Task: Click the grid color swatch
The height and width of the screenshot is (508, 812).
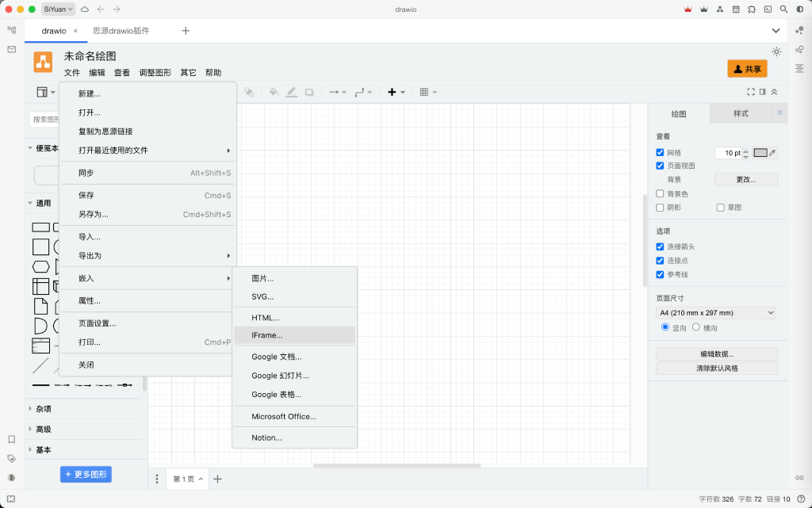Action: point(760,153)
